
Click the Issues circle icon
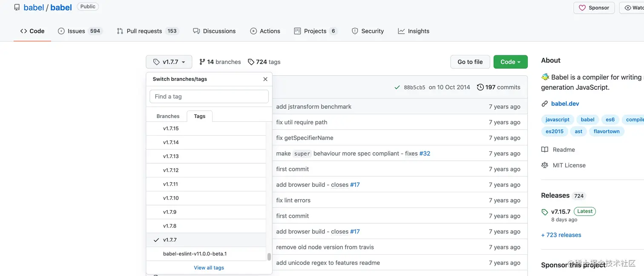pyautogui.click(x=61, y=31)
